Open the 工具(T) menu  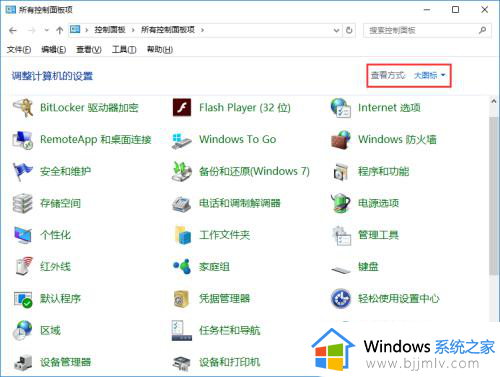[x=124, y=50]
